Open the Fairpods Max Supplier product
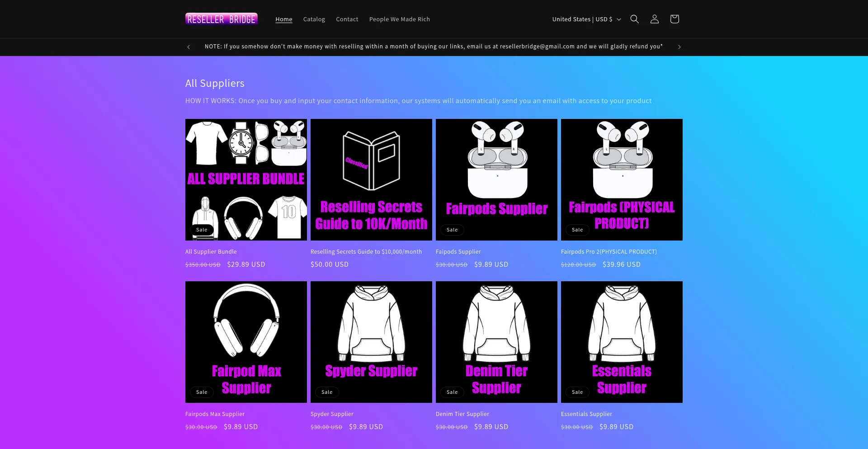Image resolution: width=868 pixels, height=449 pixels. tap(215, 414)
